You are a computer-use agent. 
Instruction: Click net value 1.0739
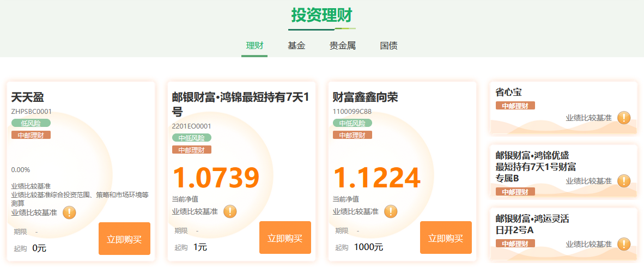(216, 178)
